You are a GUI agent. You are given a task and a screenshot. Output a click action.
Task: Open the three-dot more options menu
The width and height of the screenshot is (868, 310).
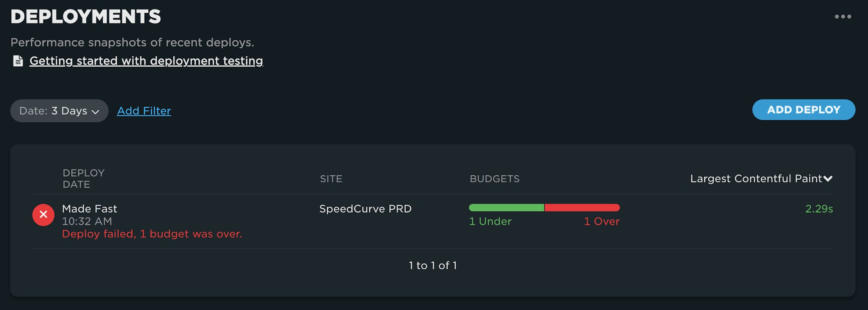click(x=843, y=17)
